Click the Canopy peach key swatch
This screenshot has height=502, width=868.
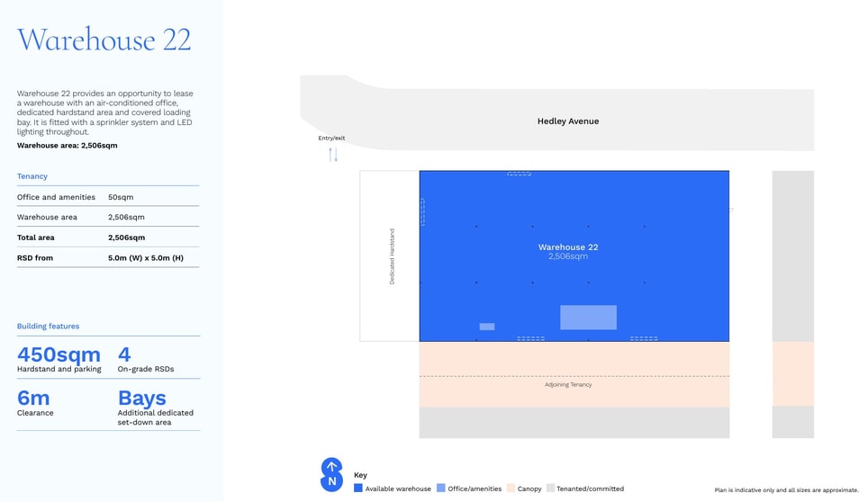pos(511,489)
